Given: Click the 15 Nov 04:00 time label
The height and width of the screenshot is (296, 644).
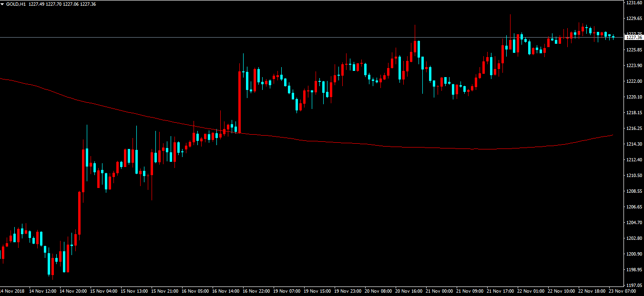Looking at the screenshot, I should tap(103, 291).
